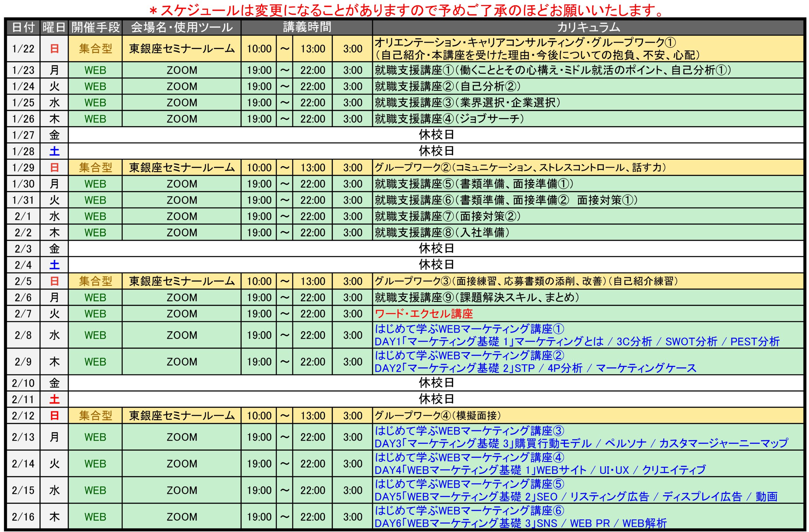Click 就職支援講座⑨ curriculum cell
809x532 pixels.
point(588,297)
